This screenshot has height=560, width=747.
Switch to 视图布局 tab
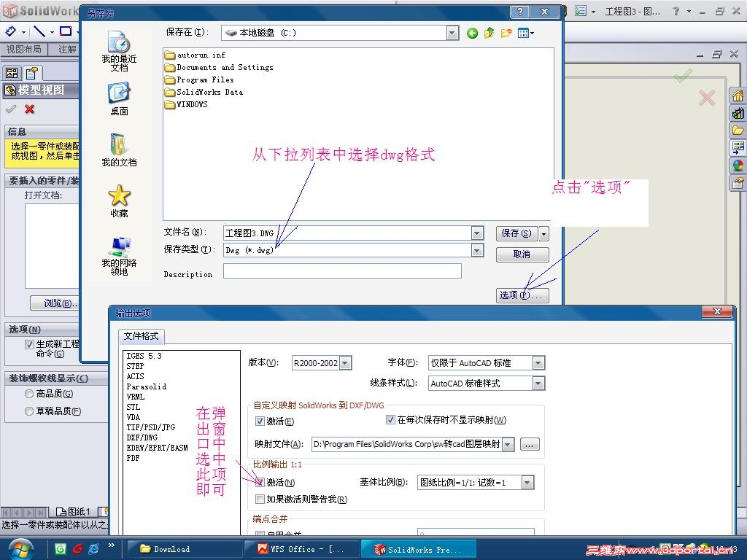[24, 49]
